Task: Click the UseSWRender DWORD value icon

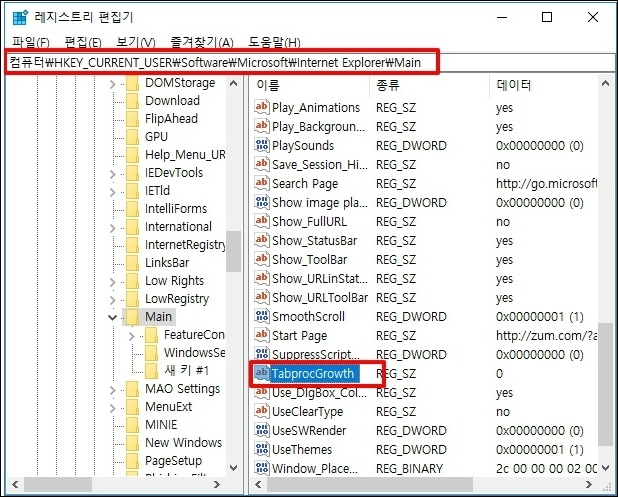Action: [x=262, y=430]
